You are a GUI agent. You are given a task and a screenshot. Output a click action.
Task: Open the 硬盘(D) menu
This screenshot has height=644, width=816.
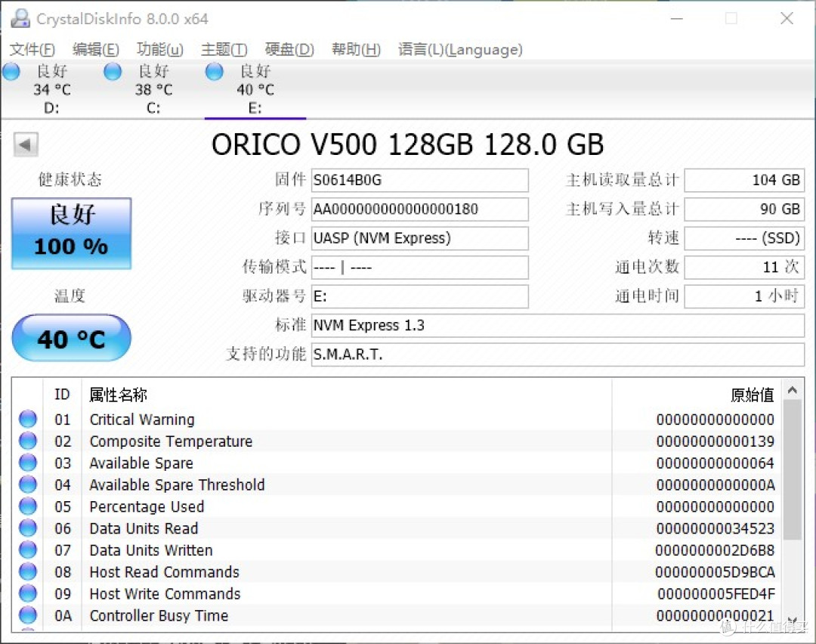(x=289, y=49)
